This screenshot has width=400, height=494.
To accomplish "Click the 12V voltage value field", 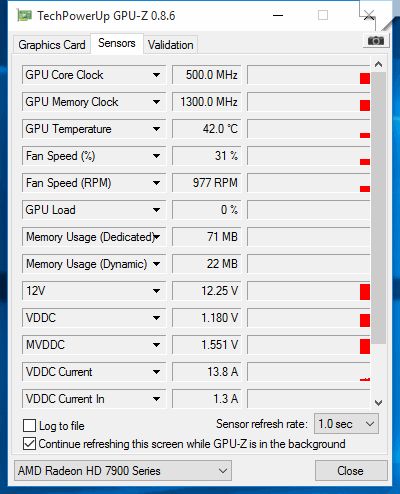I will tap(206, 291).
